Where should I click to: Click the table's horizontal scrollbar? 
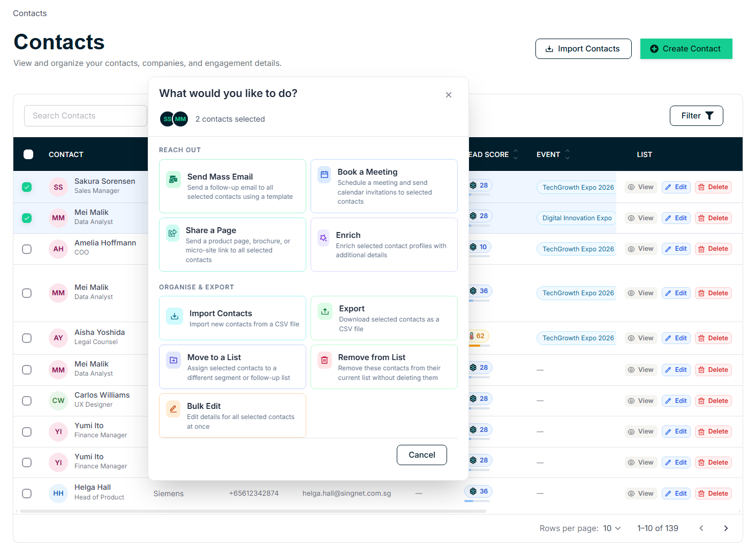[253, 511]
